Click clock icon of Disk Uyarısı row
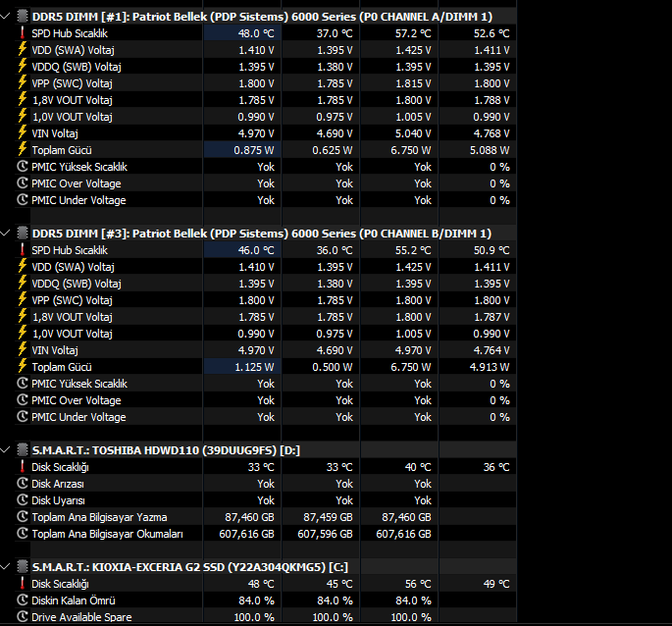Image resolution: width=672 pixels, height=626 pixels. 23,500
